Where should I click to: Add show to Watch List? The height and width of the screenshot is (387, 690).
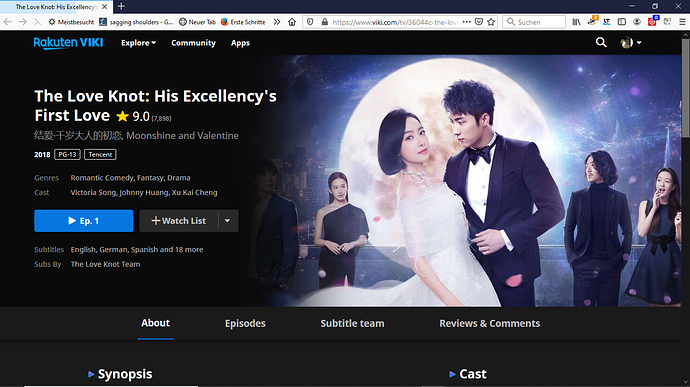coord(179,221)
